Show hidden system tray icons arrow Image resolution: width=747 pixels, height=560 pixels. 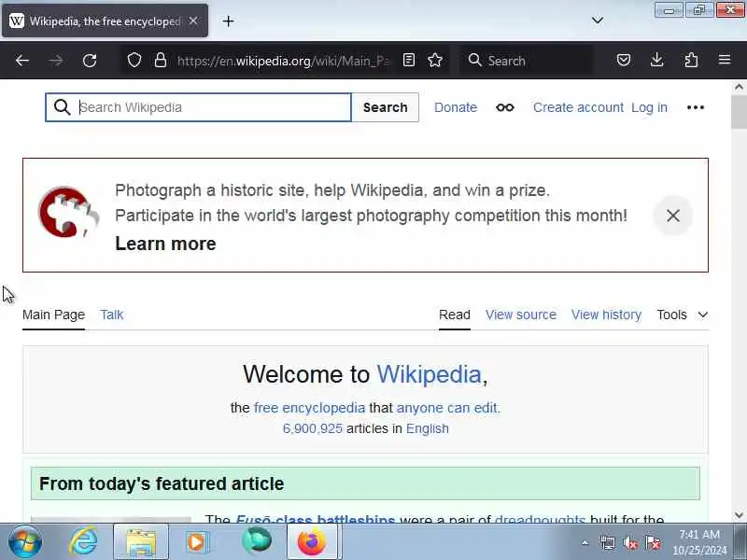click(x=585, y=542)
